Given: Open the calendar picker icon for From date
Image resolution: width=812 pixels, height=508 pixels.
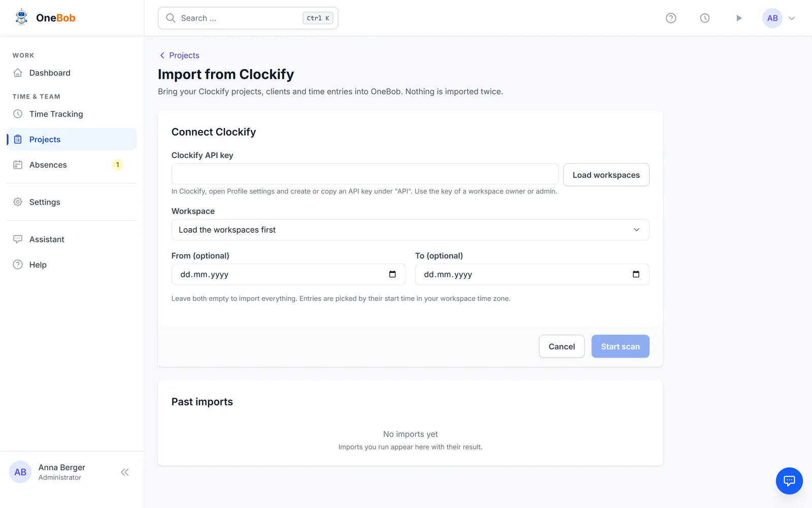Looking at the screenshot, I should (x=392, y=274).
